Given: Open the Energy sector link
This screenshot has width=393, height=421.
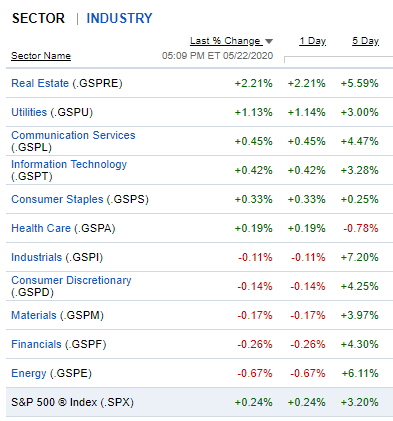Looking at the screenshot, I should [x=29, y=373].
